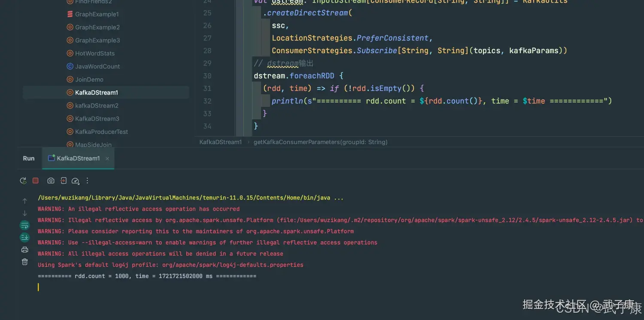
Task: Click the down arrow console navigation icon
Action: pyautogui.click(x=24, y=213)
